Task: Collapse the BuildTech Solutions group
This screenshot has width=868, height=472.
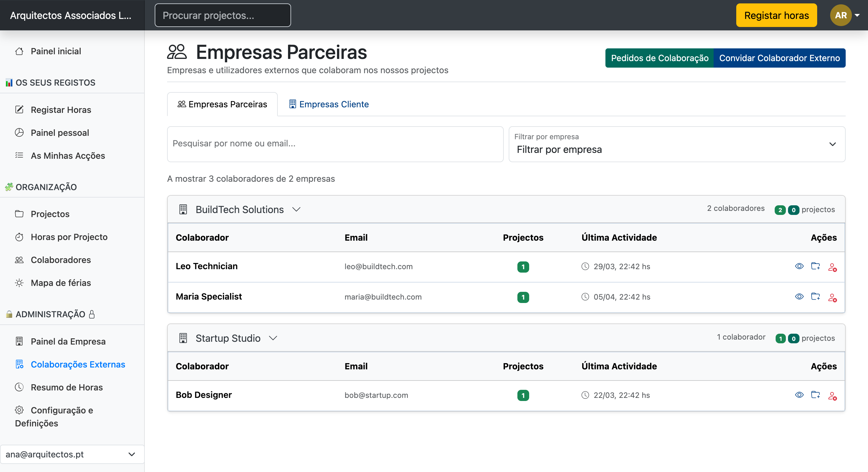Action: (x=297, y=209)
